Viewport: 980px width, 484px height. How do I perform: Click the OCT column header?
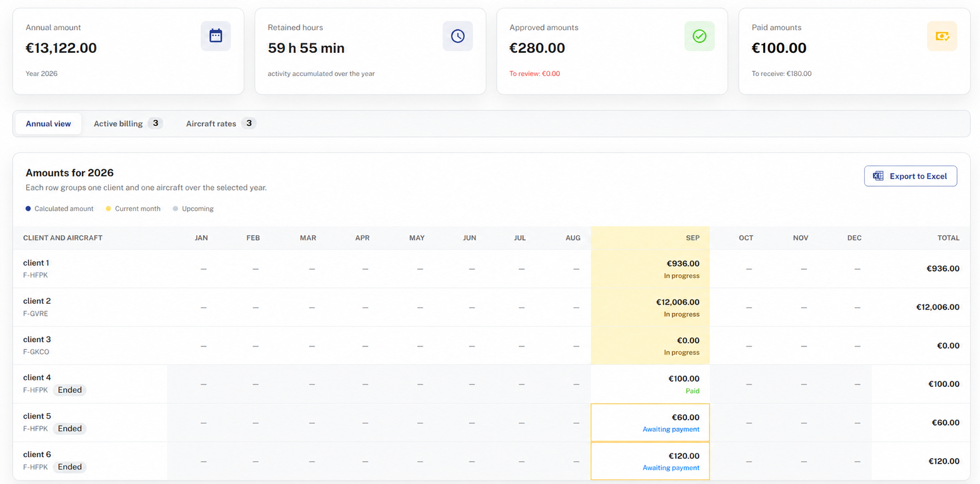(x=746, y=238)
